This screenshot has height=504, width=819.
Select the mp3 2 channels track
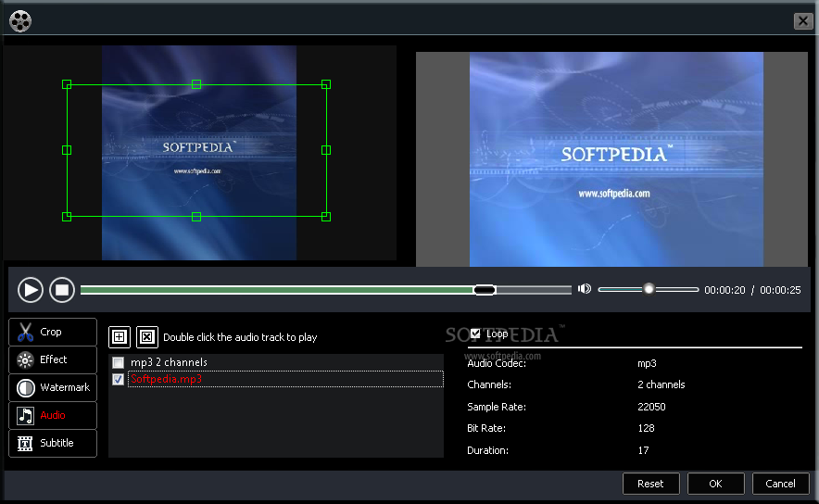[x=285, y=362]
